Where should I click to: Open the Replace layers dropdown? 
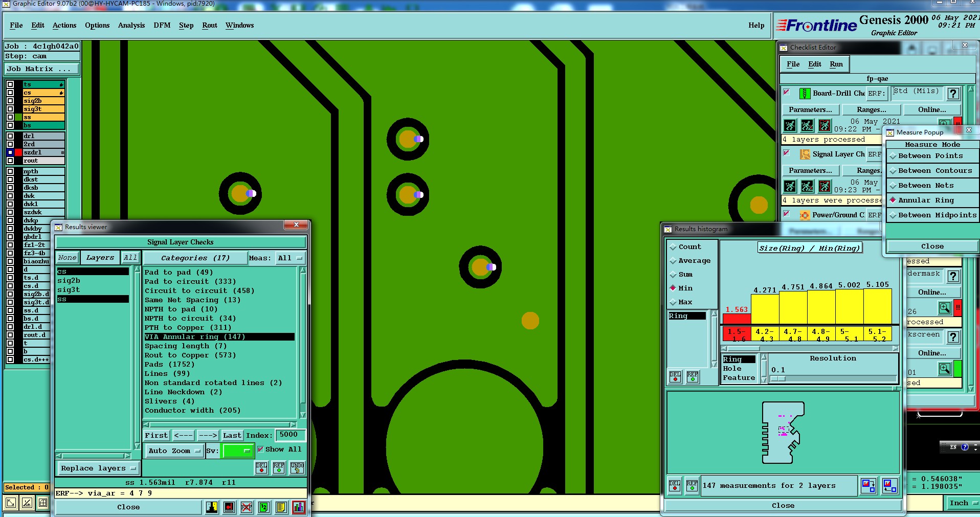point(98,468)
